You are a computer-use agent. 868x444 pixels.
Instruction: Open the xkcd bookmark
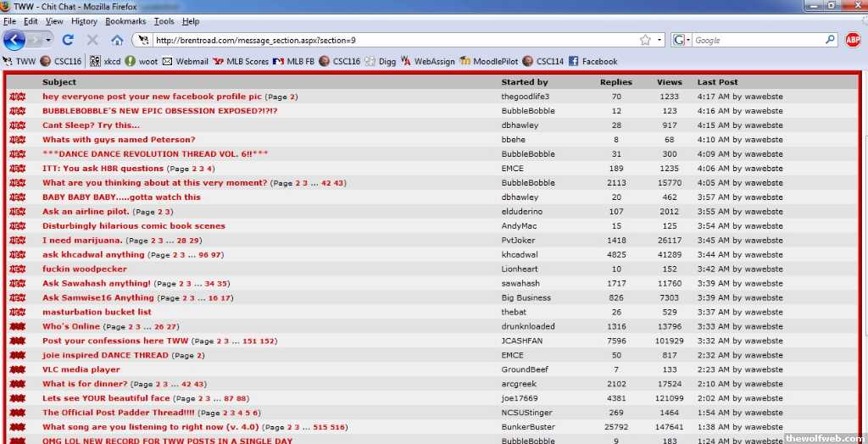tap(105, 61)
